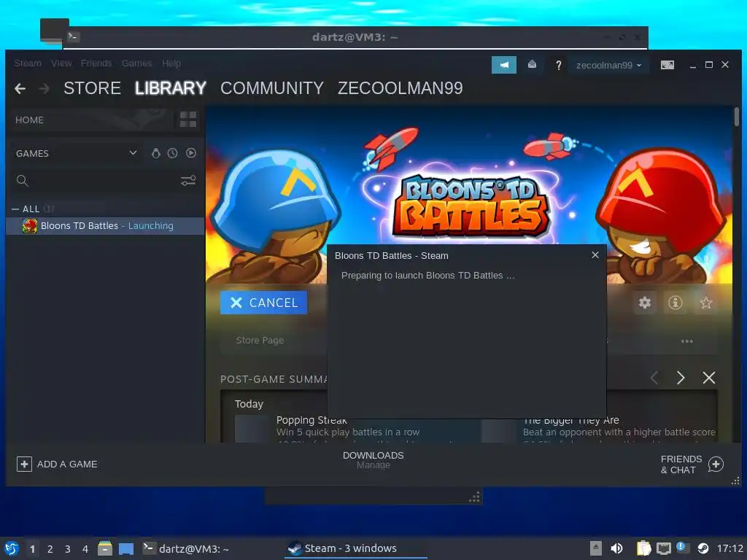Open game settings gear icon

point(645,303)
